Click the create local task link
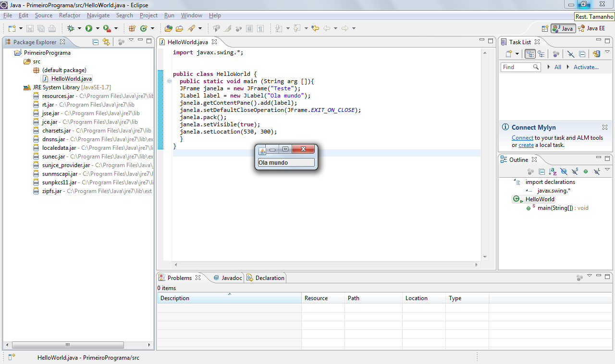This screenshot has height=364, width=615. [526, 145]
